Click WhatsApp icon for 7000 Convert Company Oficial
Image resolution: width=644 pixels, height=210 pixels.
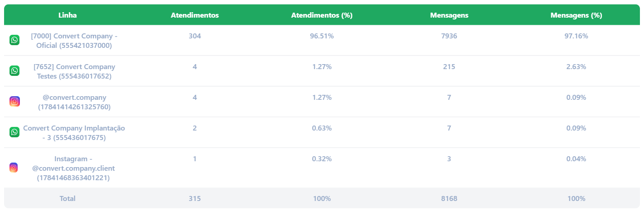[14, 40]
